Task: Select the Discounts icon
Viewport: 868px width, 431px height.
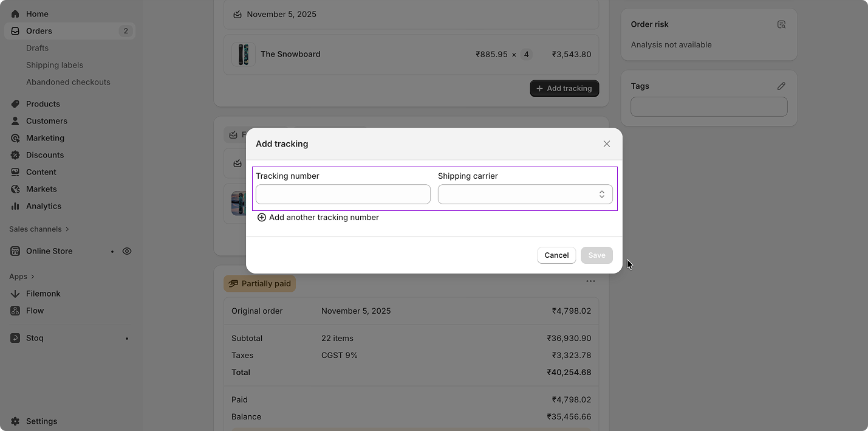Action: coord(15,154)
